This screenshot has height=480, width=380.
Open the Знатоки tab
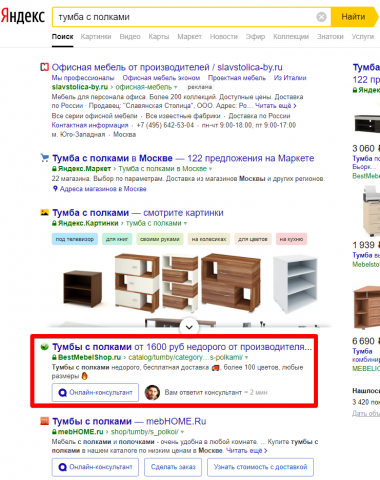point(330,37)
